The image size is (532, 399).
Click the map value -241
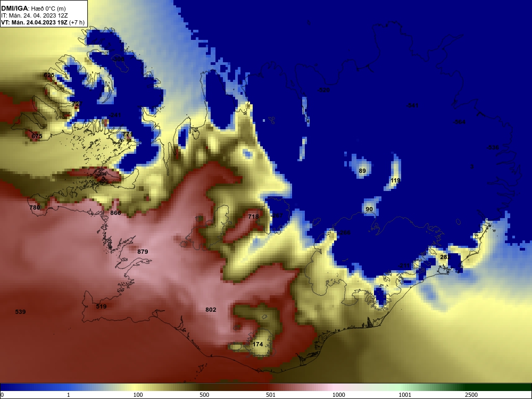(x=115, y=115)
